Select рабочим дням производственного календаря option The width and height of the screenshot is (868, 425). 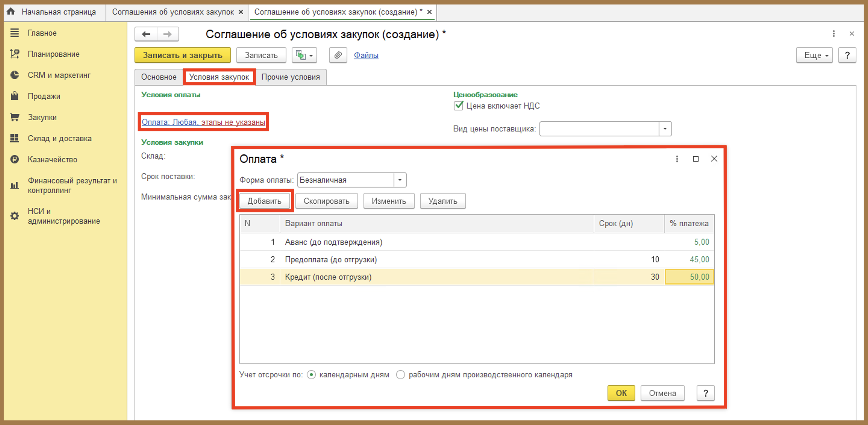pos(400,375)
